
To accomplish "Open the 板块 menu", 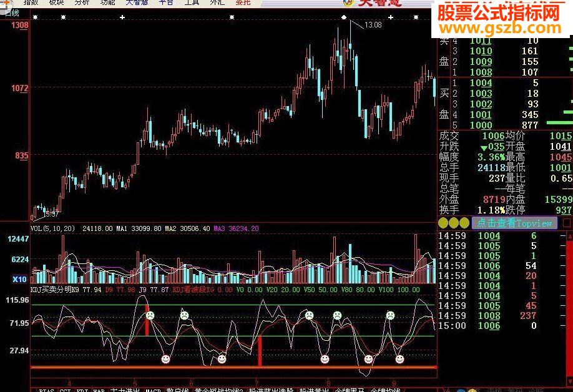I will [56, 2].
